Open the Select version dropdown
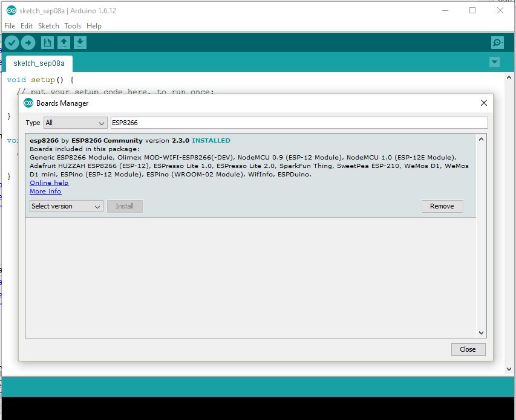The image size is (516, 420). (67, 206)
